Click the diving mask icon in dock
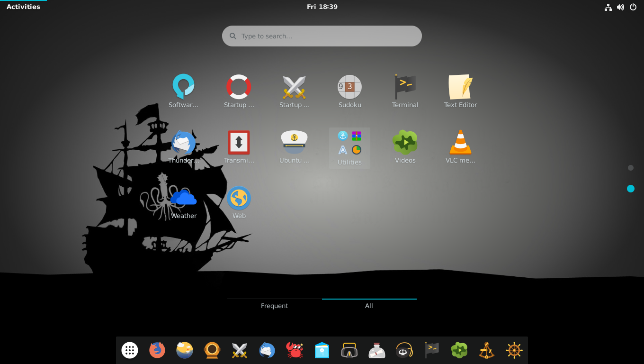 point(349,350)
